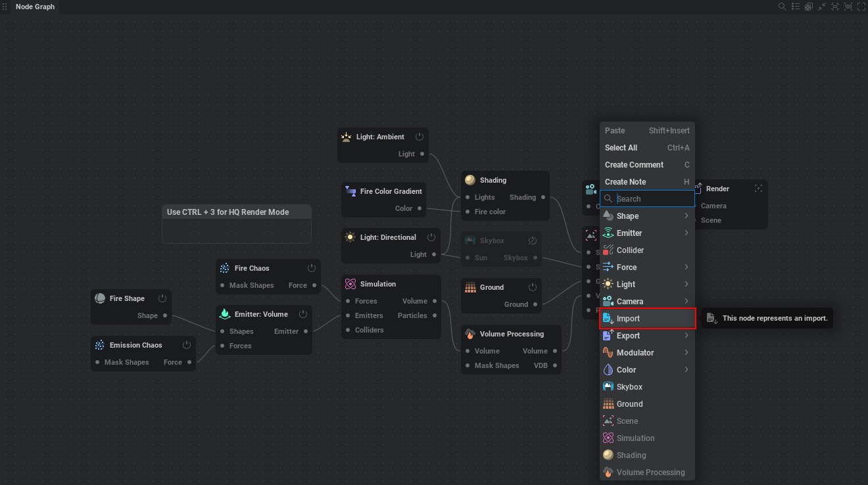868x485 pixels.
Task: Reset zoom with the 100 percent icon
Action: click(x=848, y=7)
